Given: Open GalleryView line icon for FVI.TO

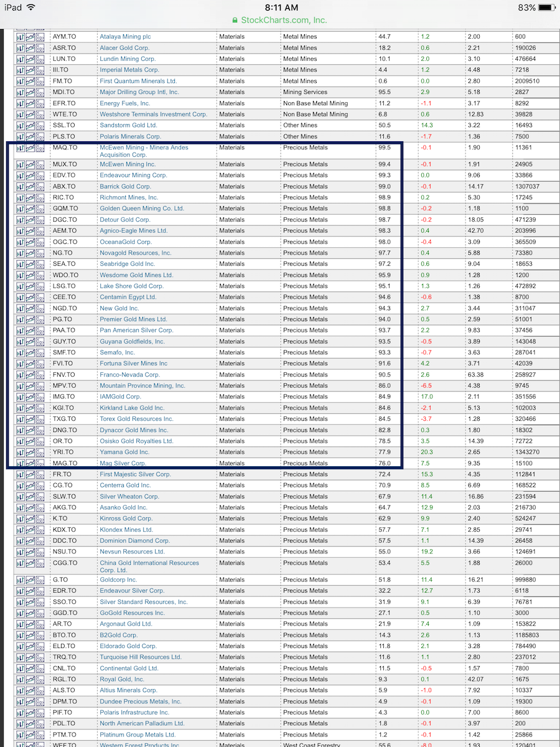Looking at the screenshot, I should point(30,364).
